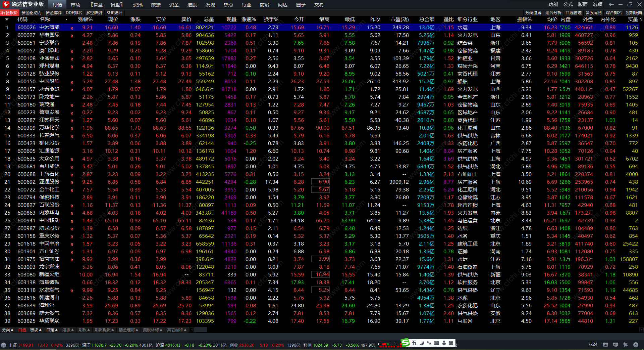Click the 定制版面 button
The width and height of the screenshot is (644, 350).
coord(634,13)
